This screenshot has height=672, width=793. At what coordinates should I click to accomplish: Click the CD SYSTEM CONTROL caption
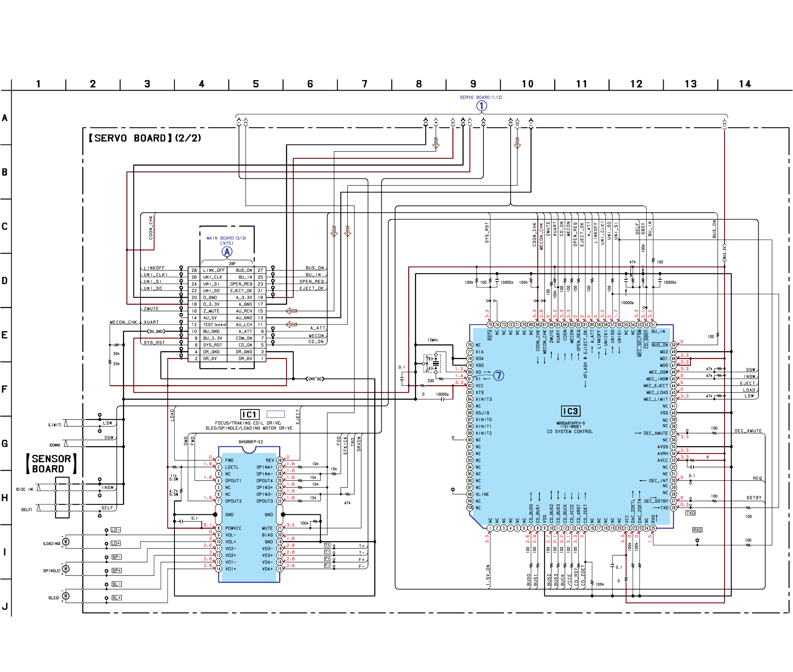click(570, 431)
